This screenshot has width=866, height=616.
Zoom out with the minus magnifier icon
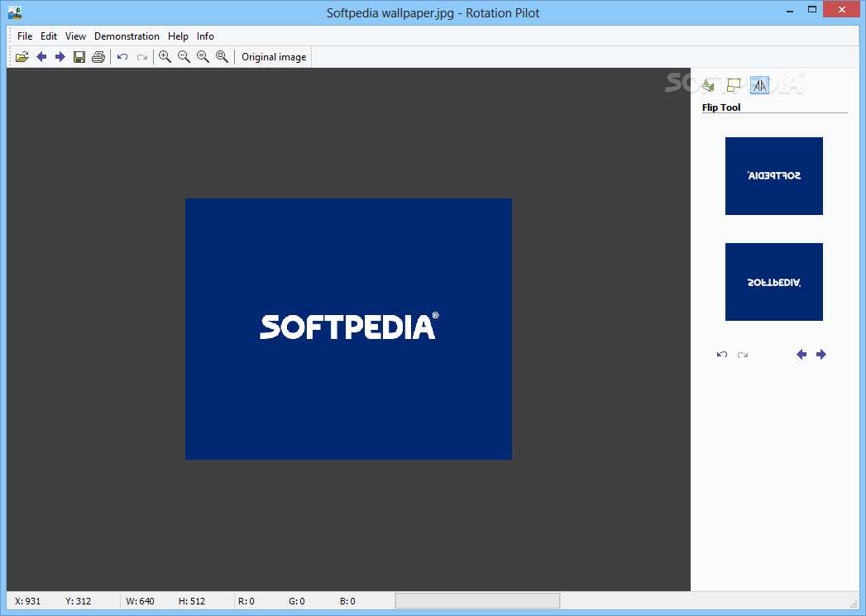184,57
